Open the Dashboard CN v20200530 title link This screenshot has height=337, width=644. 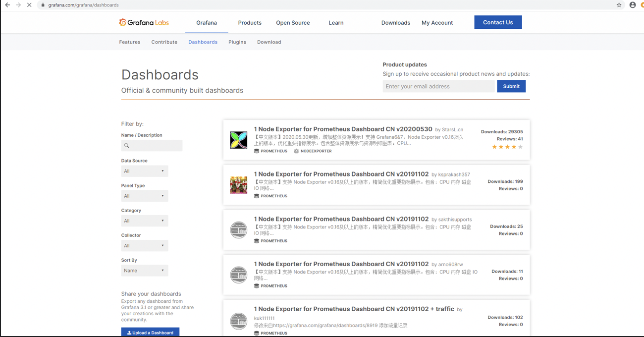343,129
